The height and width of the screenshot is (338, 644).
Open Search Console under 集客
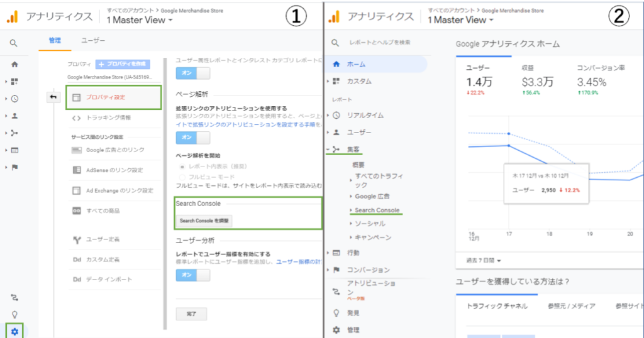point(377,210)
